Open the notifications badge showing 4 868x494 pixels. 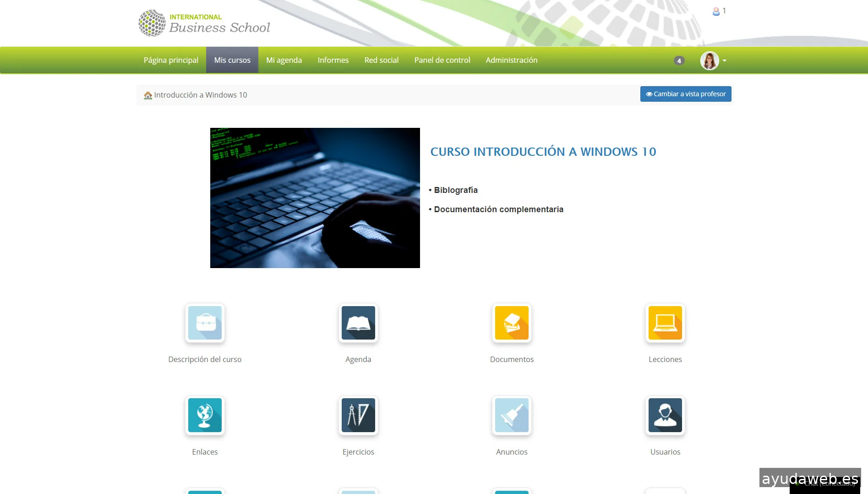pyautogui.click(x=679, y=60)
